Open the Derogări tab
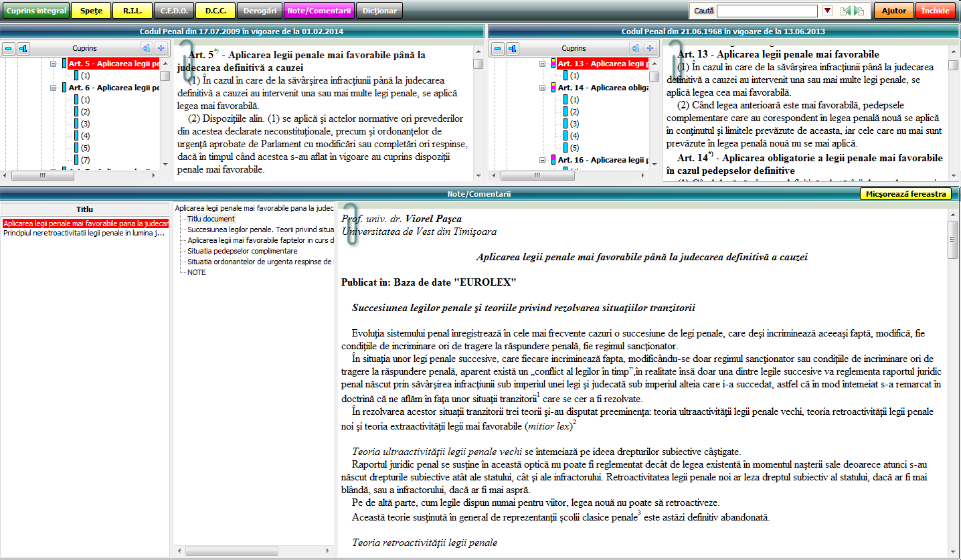Image resolution: width=961 pixels, height=560 pixels. click(x=260, y=11)
